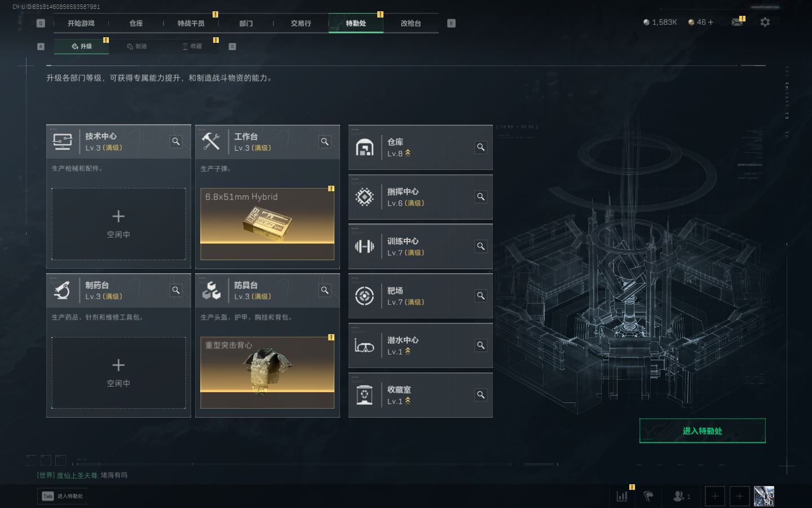Select the 收藏室 Lv.1 row
This screenshot has width=812, height=508.
coord(421,395)
